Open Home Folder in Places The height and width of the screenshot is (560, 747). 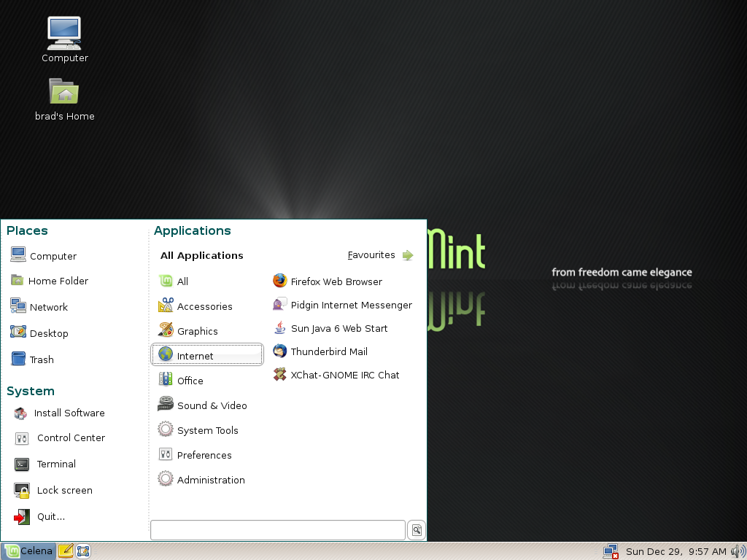[x=49, y=281]
